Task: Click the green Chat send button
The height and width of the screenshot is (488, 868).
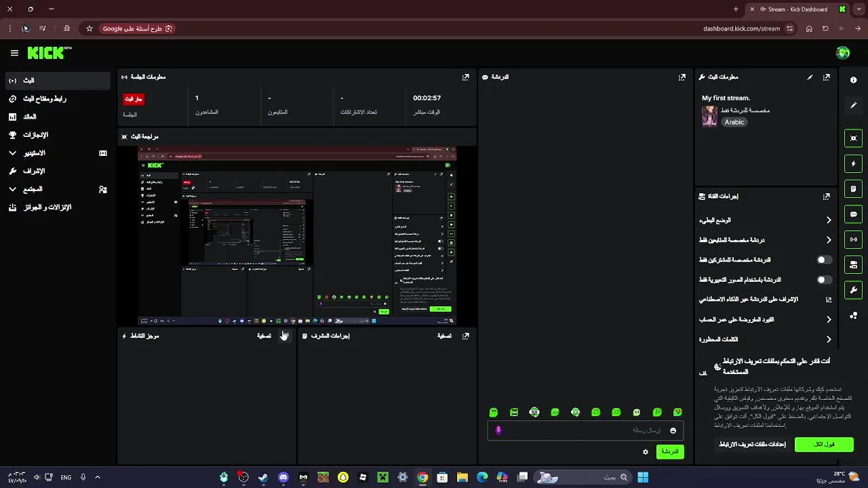Action: (x=670, y=451)
